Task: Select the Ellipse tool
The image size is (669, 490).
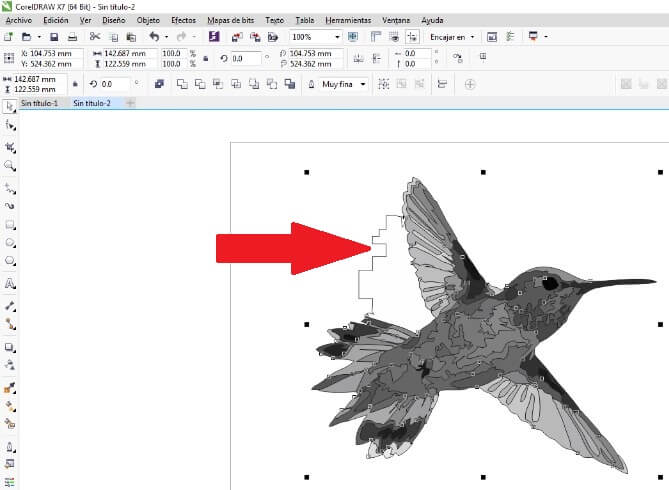Action: click(x=10, y=243)
